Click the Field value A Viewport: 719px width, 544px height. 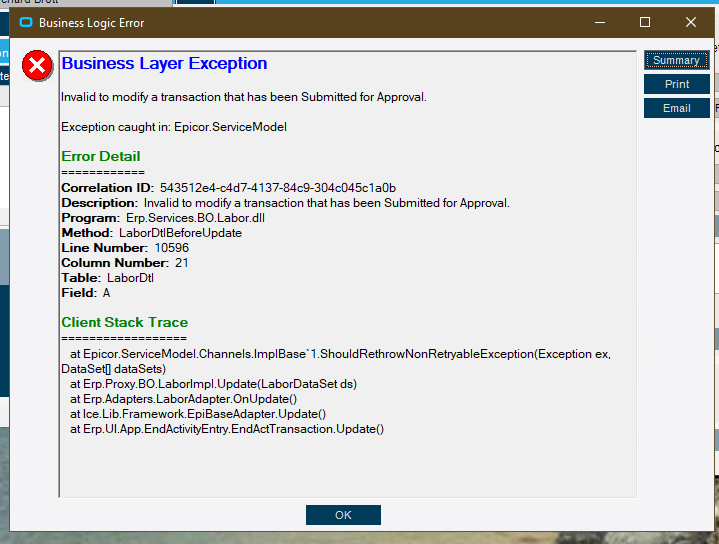106,293
